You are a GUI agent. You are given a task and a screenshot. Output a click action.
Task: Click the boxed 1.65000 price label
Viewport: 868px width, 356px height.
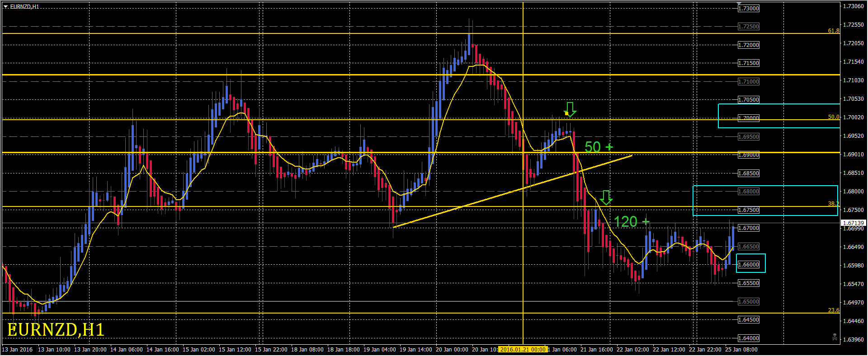click(x=749, y=302)
